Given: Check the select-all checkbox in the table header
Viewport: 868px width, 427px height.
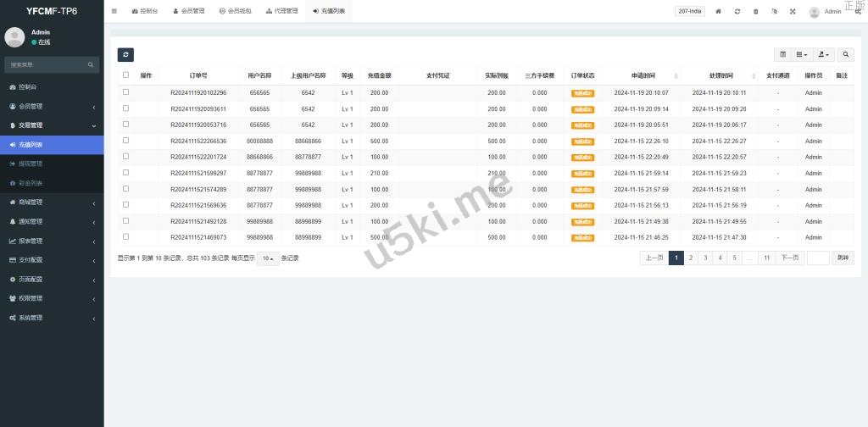Looking at the screenshot, I should click(x=126, y=75).
